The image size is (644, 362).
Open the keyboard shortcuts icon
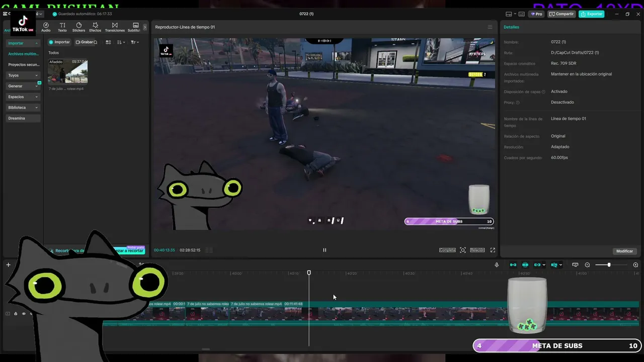click(521, 14)
